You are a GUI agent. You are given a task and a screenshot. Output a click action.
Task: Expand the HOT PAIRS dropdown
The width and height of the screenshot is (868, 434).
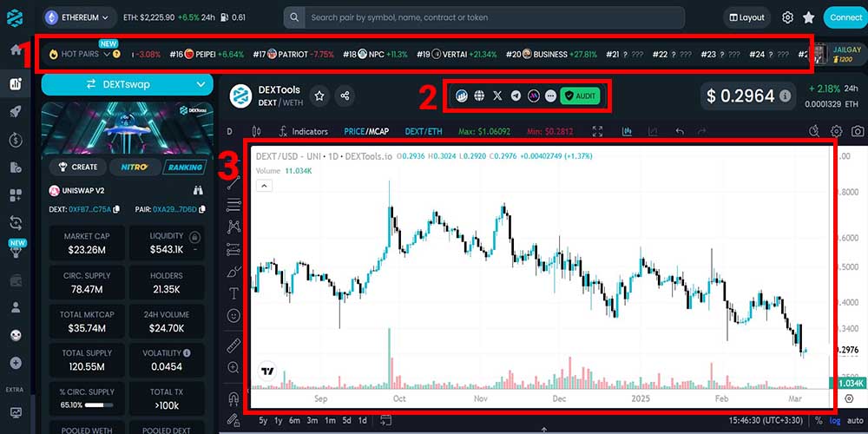[x=108, y=54]
